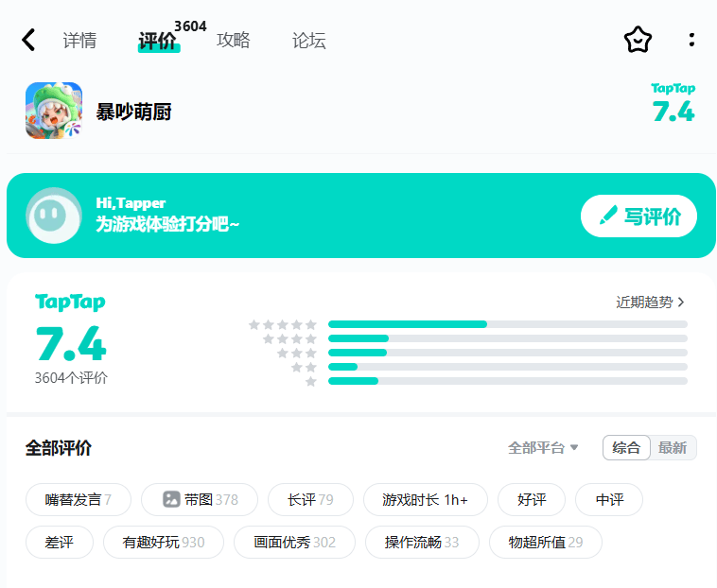Click the 暴吵萌厨 game title
This screenshot has height=588, width=717.
pos(134,112)
